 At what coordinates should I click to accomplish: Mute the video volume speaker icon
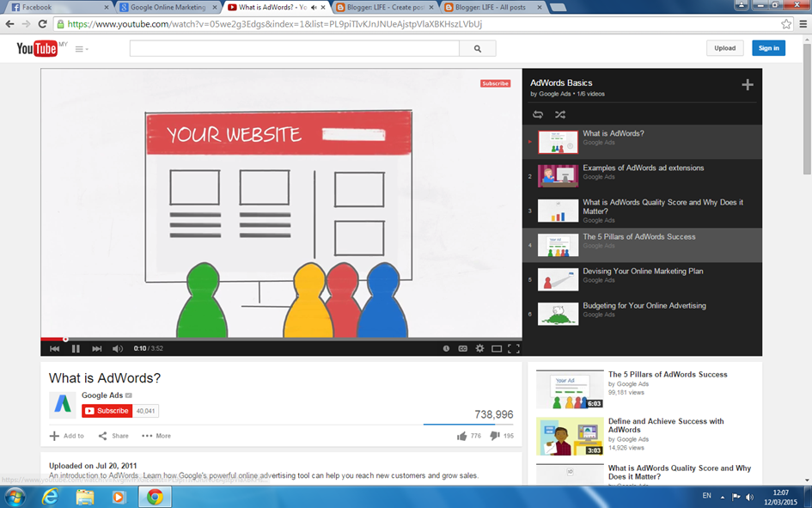(118, 348)
